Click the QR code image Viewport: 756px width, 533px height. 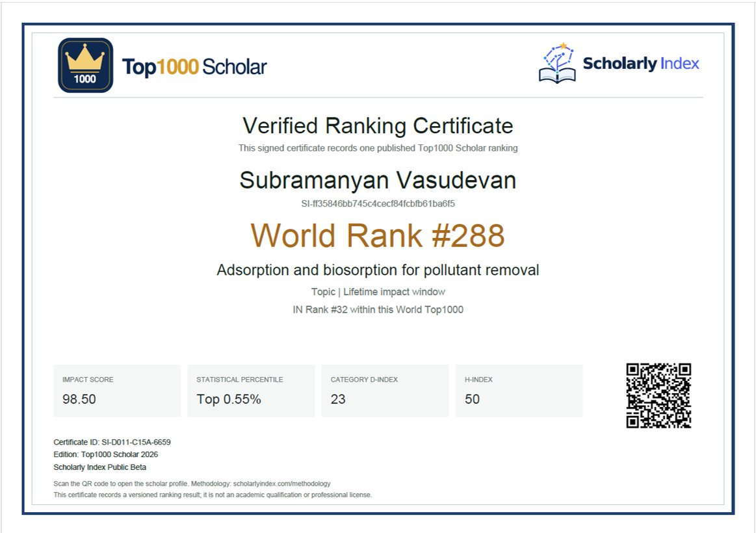pyautogui.click(x=658, y=396)
